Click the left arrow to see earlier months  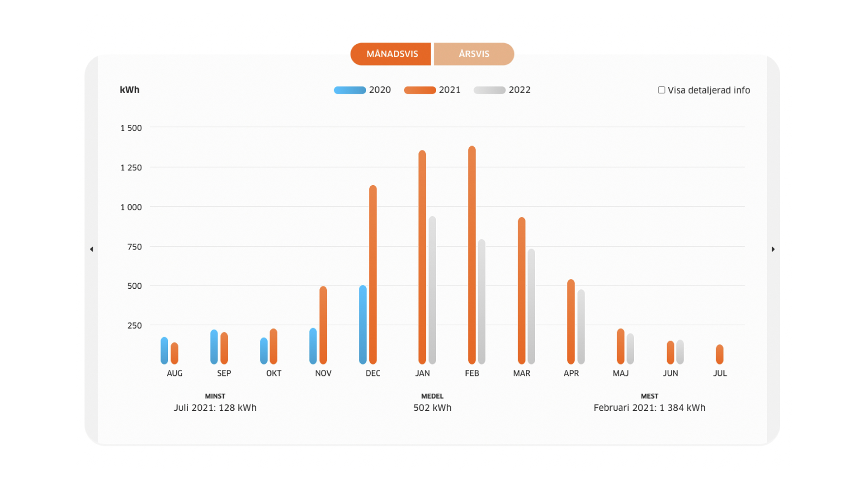pos(91,249)
